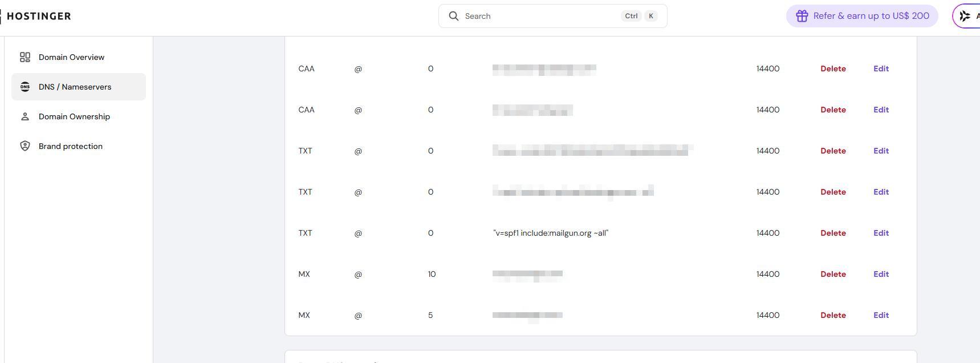The image size is (980, 363).
Task: Delete the MX record with priority 10
Action: (x=833, y=274)
